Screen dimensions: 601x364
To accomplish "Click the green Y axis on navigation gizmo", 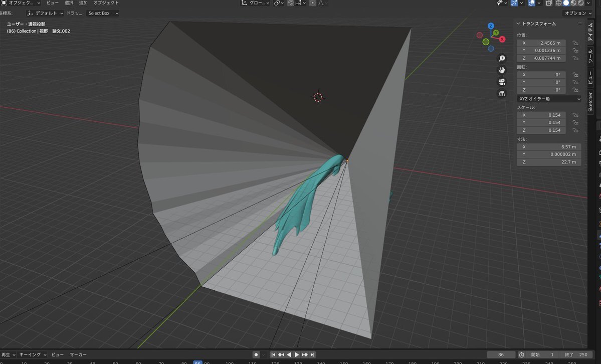I will point(496,33).
